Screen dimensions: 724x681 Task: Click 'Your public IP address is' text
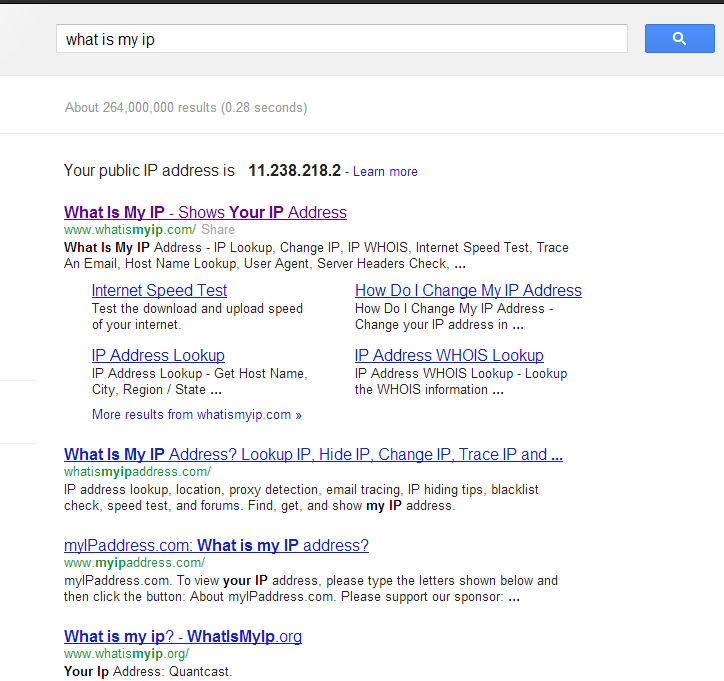[x=149, y=170]
